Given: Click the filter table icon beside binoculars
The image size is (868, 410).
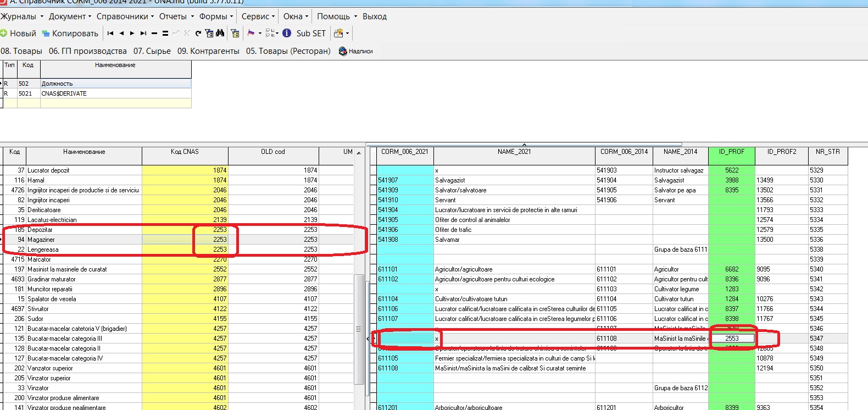Looking at the screenshot, I should [209, 33].
